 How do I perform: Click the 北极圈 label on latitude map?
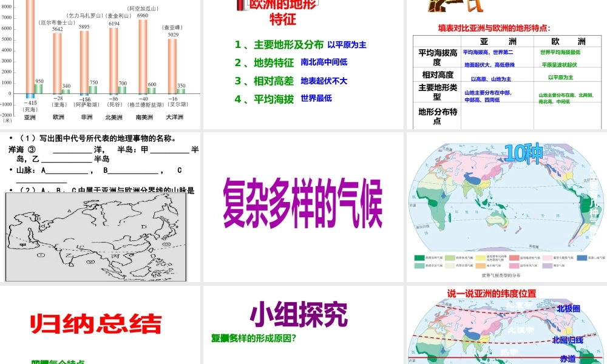tap(568, 309)
